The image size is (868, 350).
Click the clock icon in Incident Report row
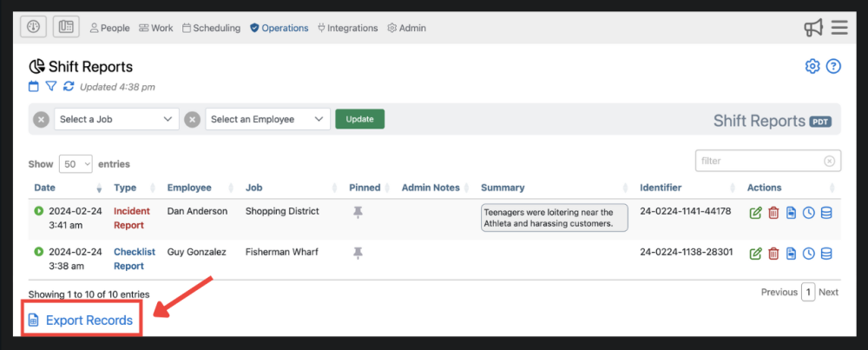(x=809, y=212)
